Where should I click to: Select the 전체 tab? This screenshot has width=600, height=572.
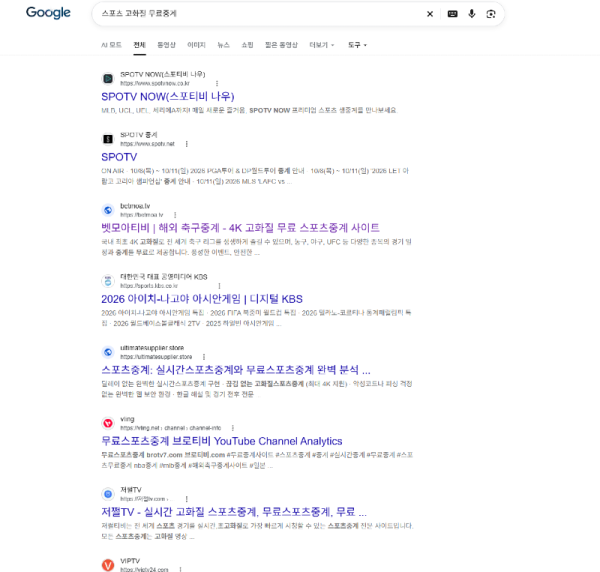point(139,45)
